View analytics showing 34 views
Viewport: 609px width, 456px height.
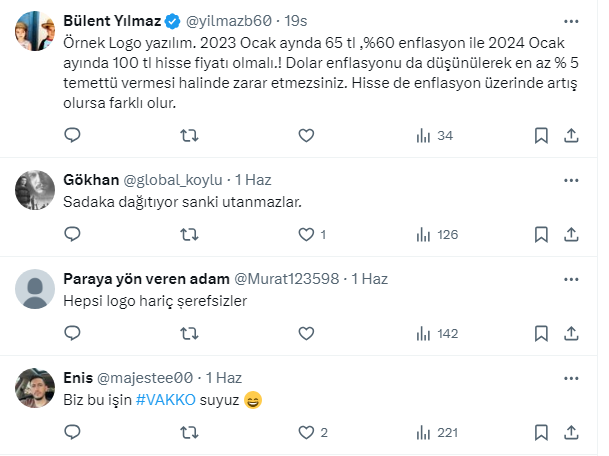pos(433,135)
